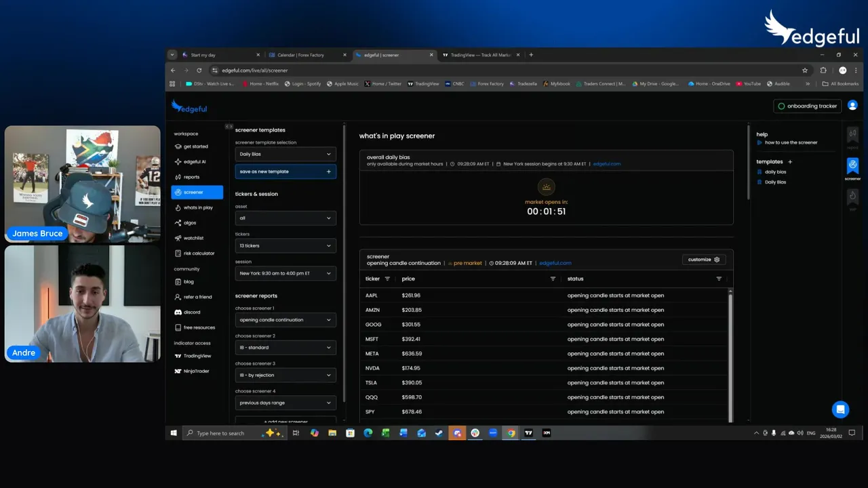Click save as new template button
Image resolution: width=868 pixels, height=488 pixels.
(x=285, y=171)
